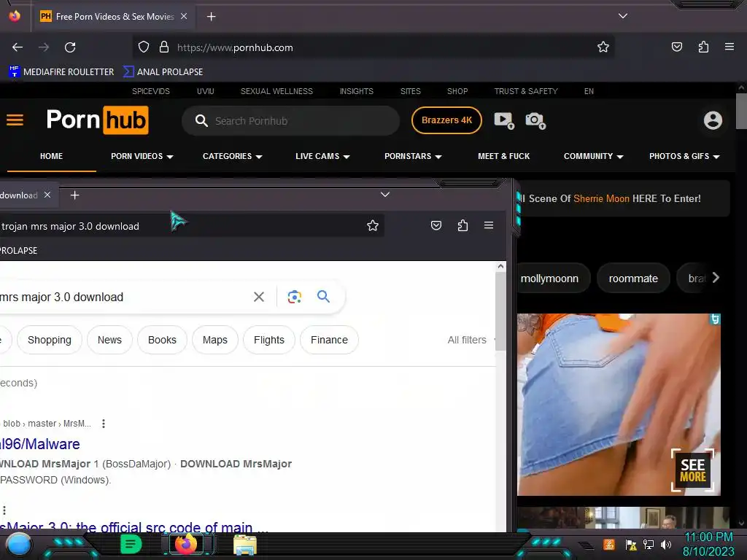Open network status icon in tray
The height and width of the screenshot is (560, 747).
coord(649,544)
